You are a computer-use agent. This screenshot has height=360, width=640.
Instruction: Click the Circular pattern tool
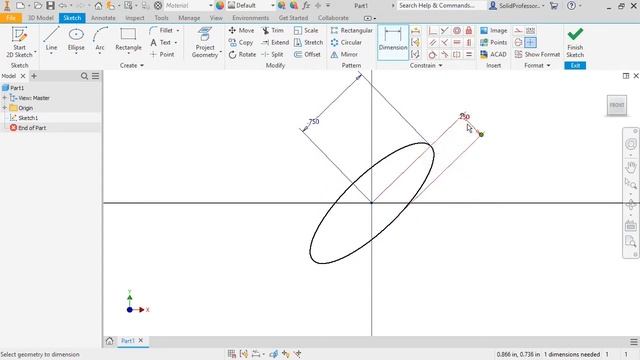346,42
